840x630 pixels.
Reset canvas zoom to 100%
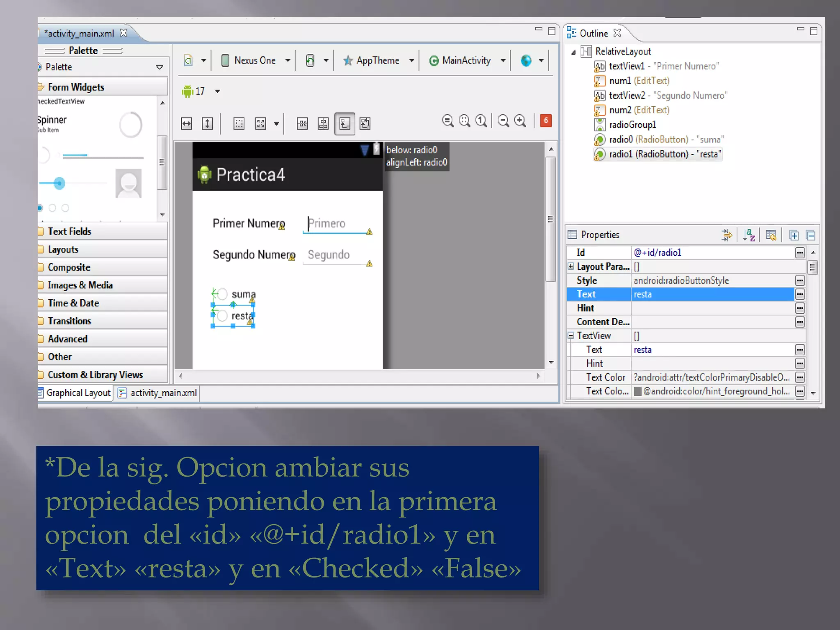(481, 121)
